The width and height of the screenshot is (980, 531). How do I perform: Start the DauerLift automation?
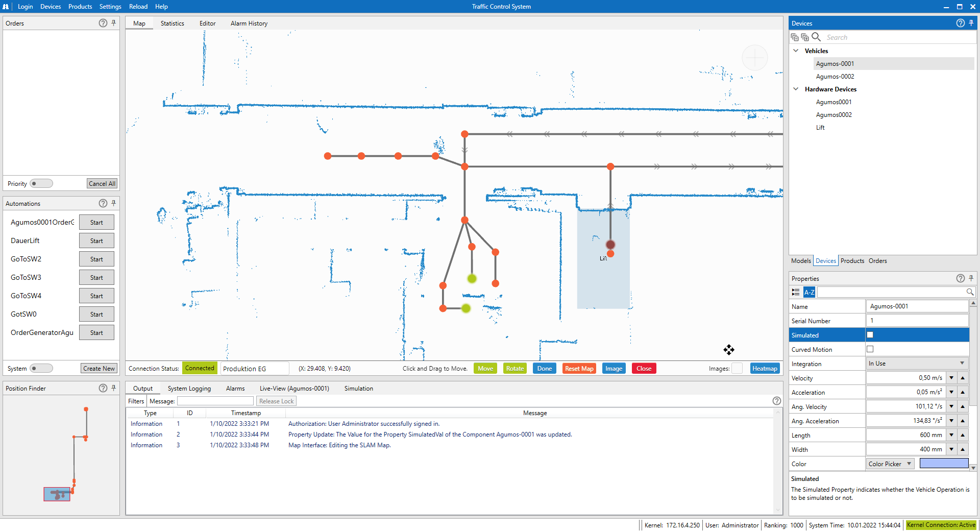tap(96, 240)
